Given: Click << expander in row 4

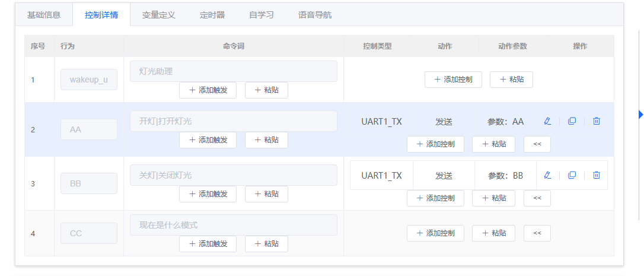Looking at the screenshot, I should (537, 233).
